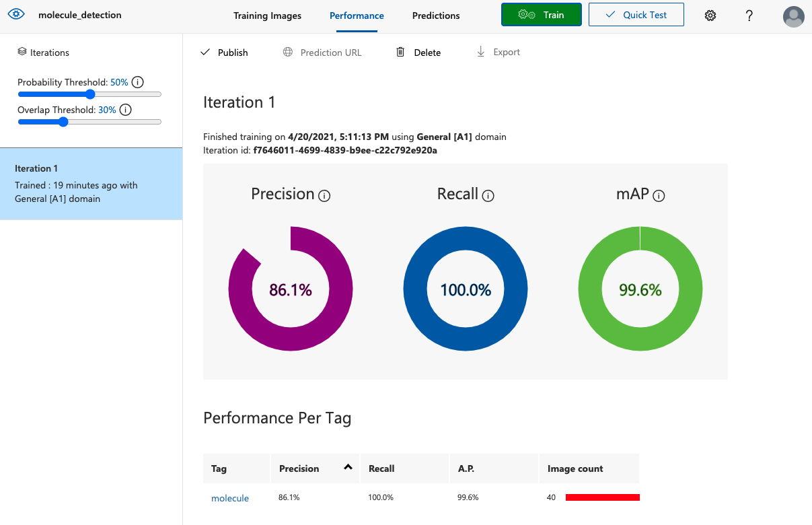The image size is (812, 525).
Task: Switch to the Training Images tab
Action: click(x=267, y=15)
